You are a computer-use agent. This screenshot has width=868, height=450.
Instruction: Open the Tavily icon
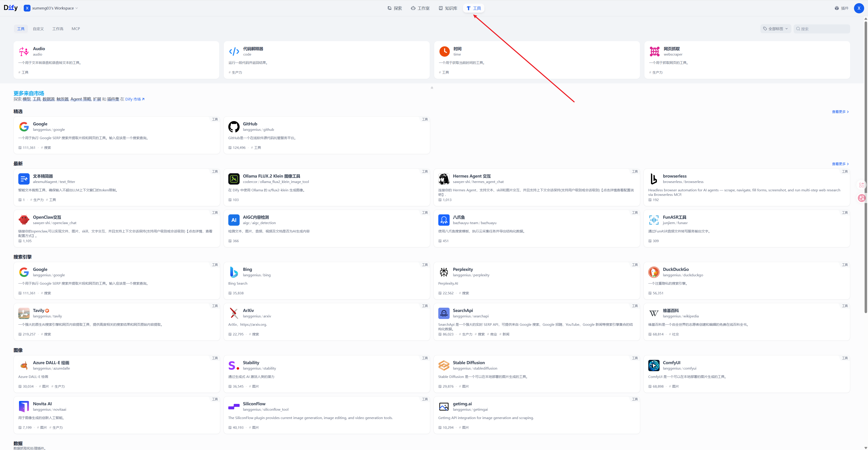[x=24, y=313]
